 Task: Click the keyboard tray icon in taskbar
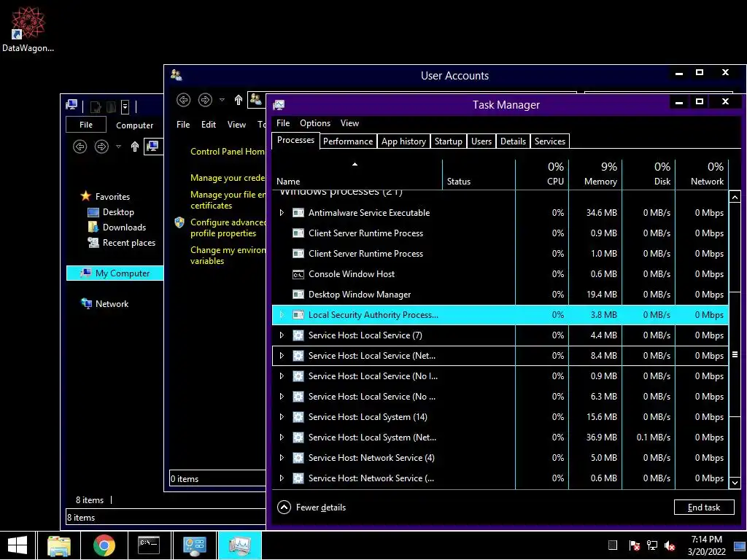(x=613, y=545)
